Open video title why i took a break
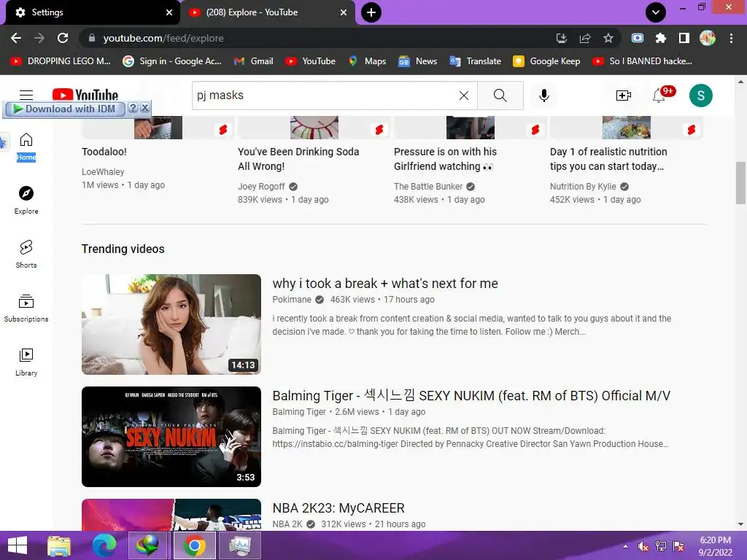Screen dimensions: 747x560 click(385, 284)
